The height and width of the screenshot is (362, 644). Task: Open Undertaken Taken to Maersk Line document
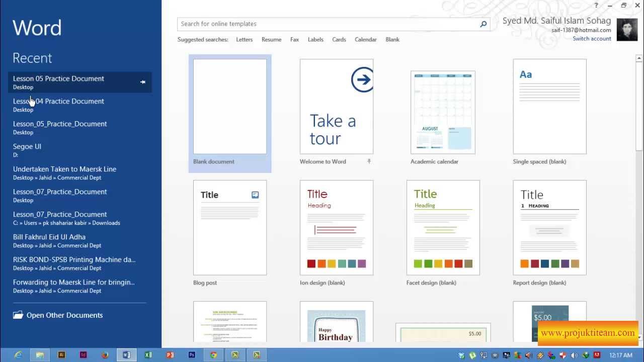[x=64, y=169]
